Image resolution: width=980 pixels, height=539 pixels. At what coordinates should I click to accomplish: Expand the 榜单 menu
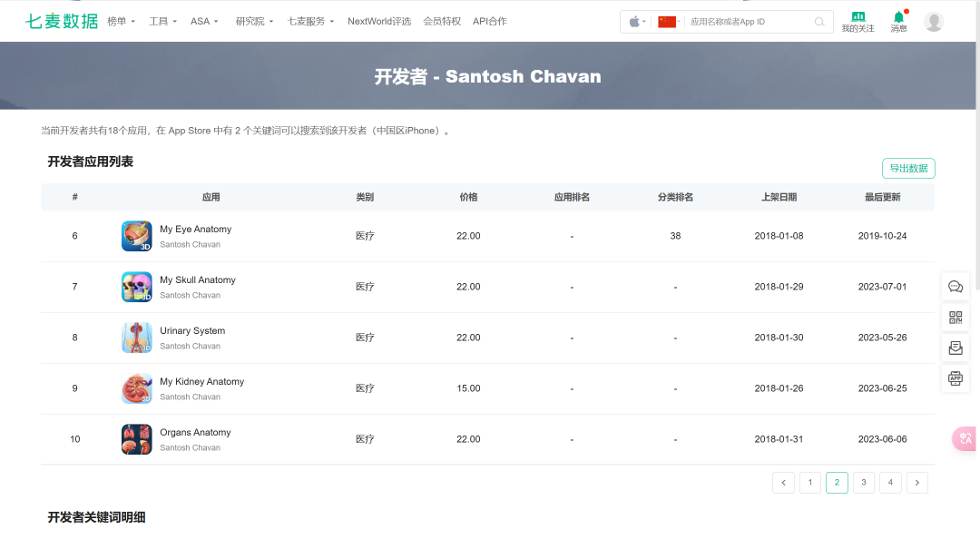pyautogui.click(x=122, y=21)
